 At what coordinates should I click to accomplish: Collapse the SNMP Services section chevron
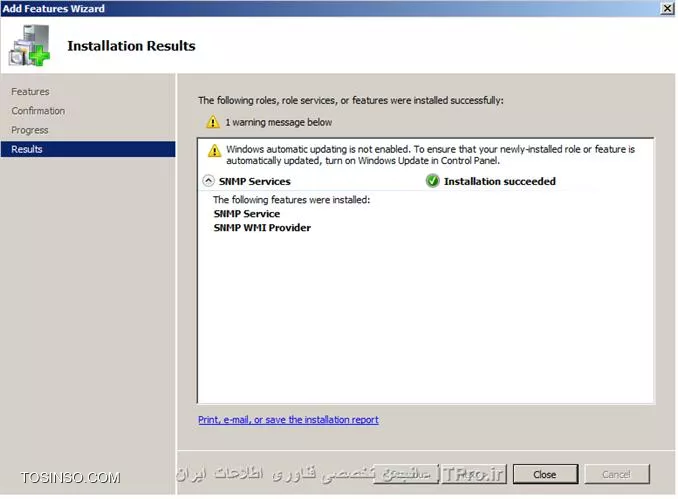pos(208,181)
